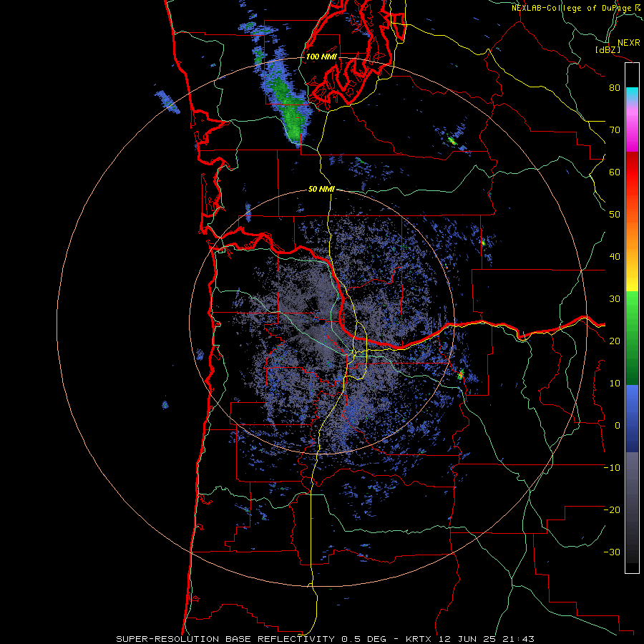
Task: Click the 70 value on dBZ scale
Action: (x=615, y=130)
